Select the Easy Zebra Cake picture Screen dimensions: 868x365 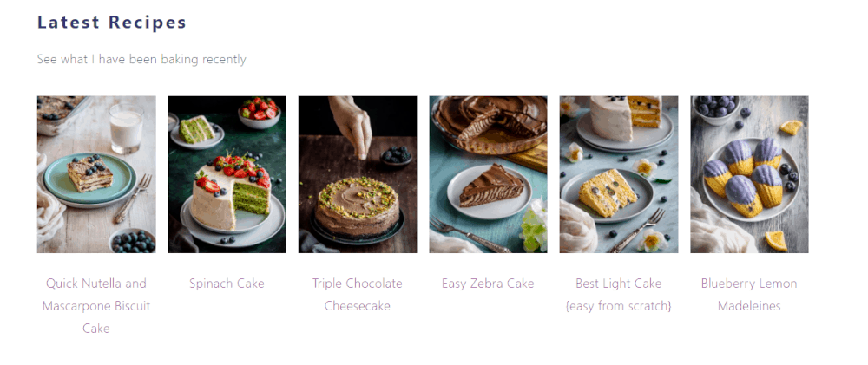click(488, 174)
